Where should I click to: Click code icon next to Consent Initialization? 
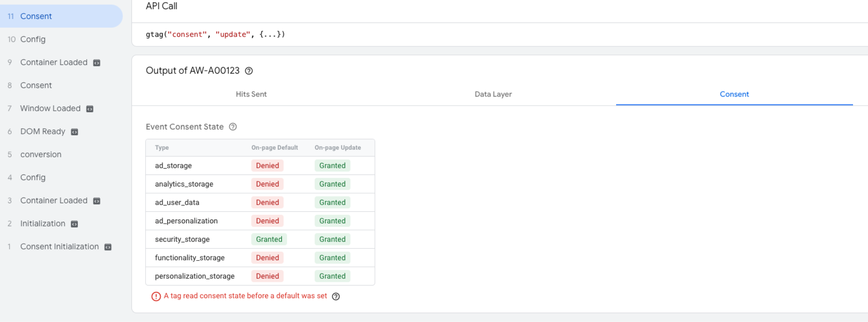click(108, 247)
